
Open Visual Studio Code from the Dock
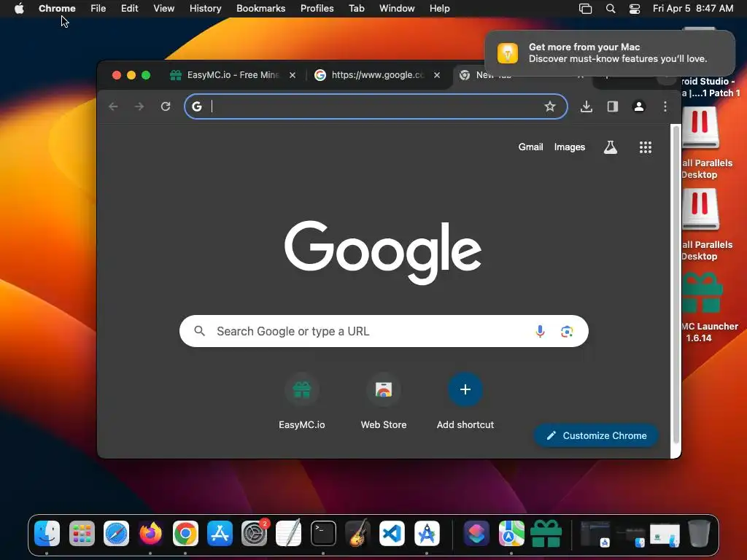pos(392,533)
